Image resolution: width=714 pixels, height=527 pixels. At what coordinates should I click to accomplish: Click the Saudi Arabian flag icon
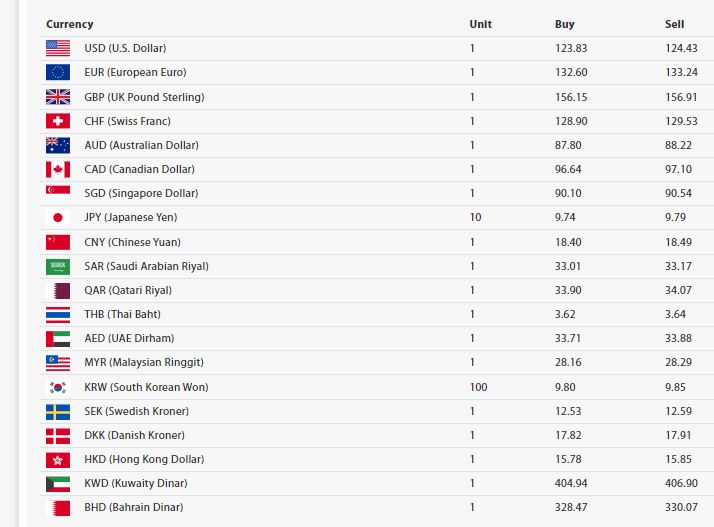(58, 266)
